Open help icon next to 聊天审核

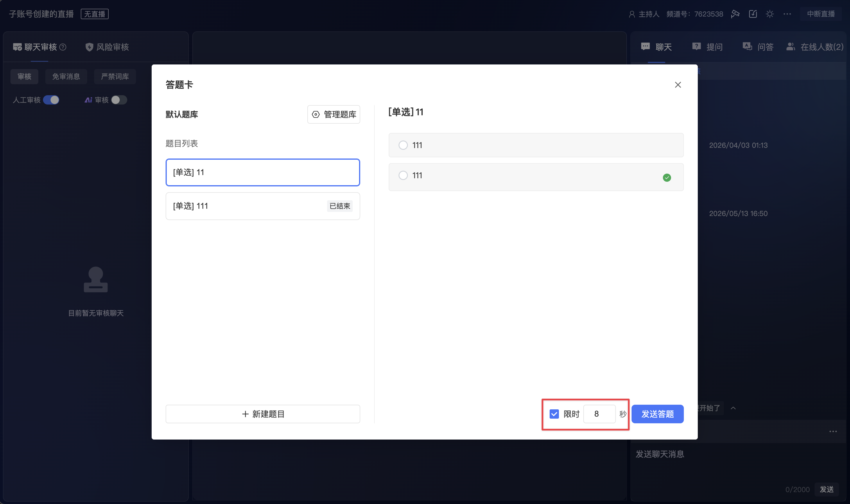tap(63, 47)
